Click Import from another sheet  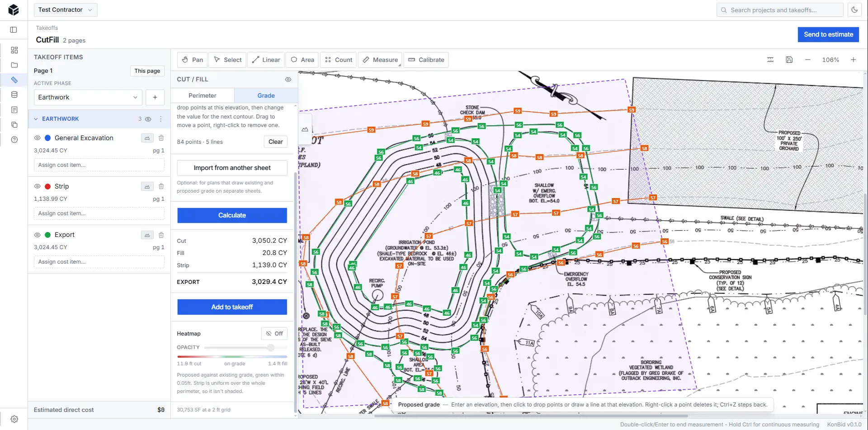(232, 168)
